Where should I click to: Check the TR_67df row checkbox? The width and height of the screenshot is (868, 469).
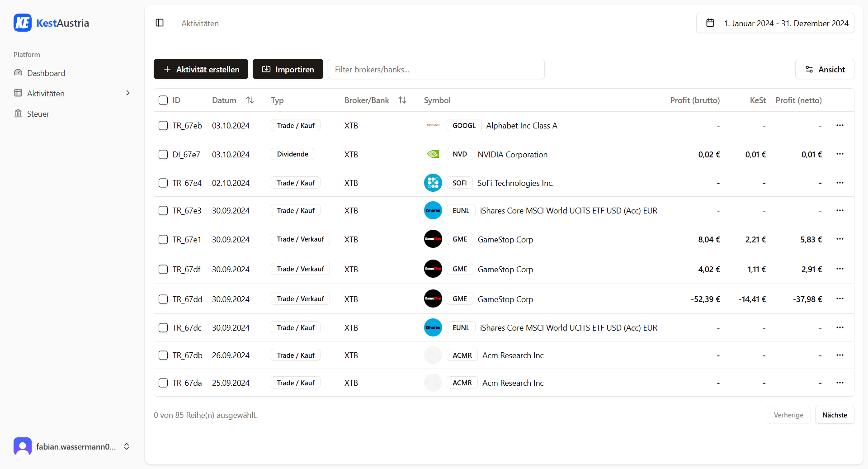(163, 269)
